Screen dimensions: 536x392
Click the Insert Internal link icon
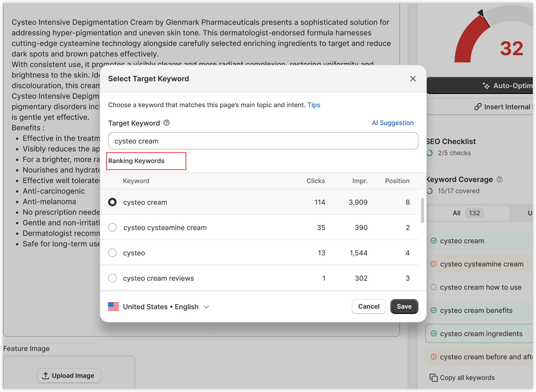(x=478, y=107)
